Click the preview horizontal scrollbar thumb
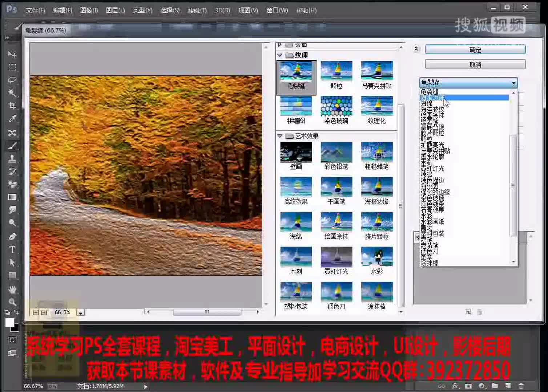The image size is (548, 392). [x=207, y=312]
